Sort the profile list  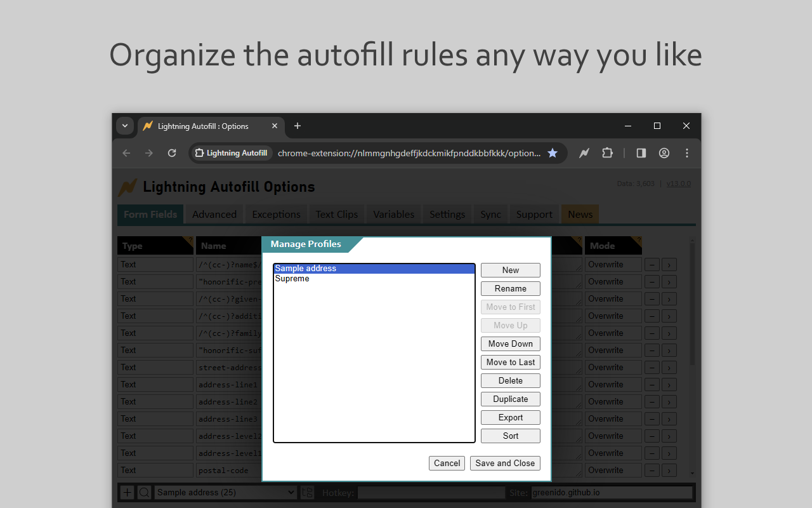(x=510, y=436)
